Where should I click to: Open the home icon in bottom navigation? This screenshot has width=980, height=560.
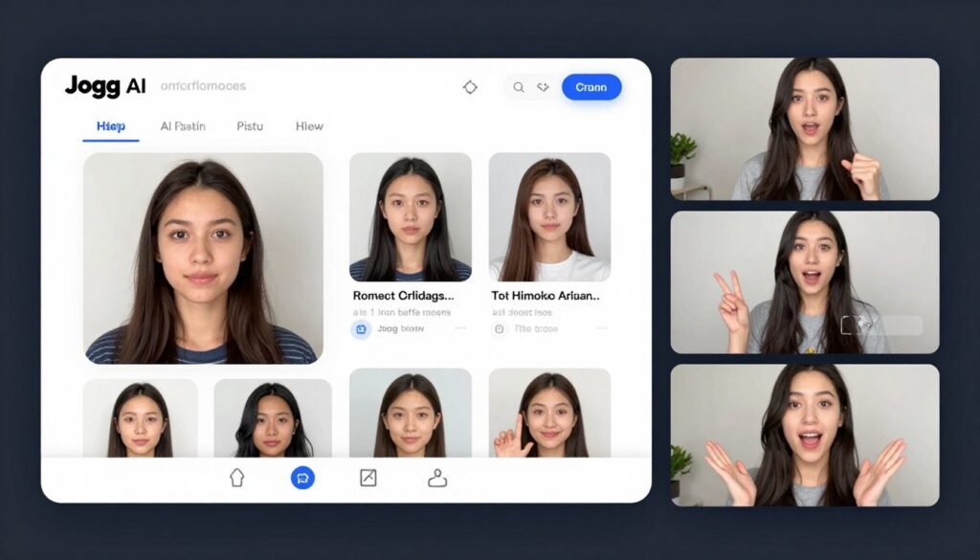pos(236,477)
